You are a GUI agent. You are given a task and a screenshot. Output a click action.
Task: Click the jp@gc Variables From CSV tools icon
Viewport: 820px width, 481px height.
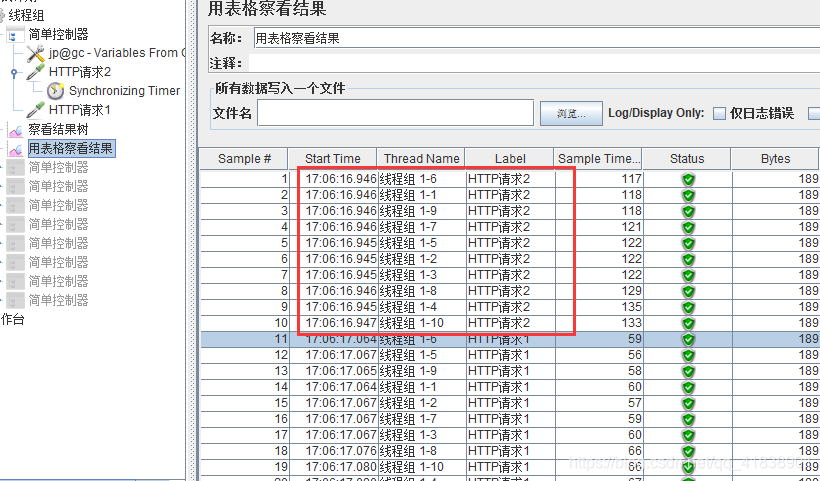[36, 53]
